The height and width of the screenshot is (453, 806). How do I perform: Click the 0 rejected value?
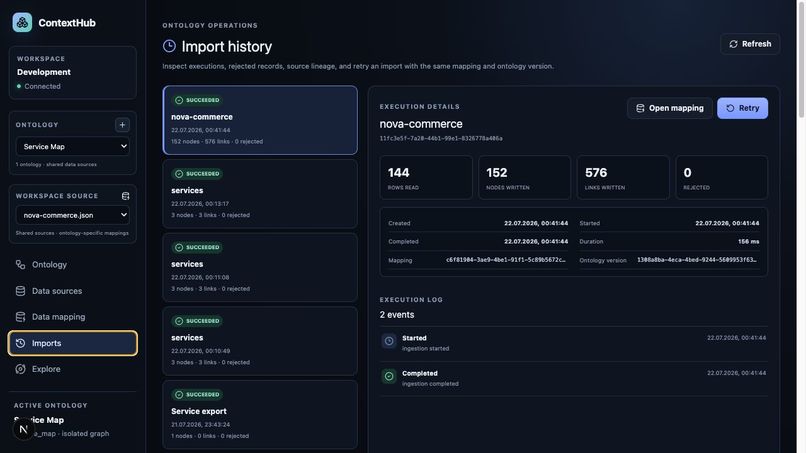click(687, 173)
